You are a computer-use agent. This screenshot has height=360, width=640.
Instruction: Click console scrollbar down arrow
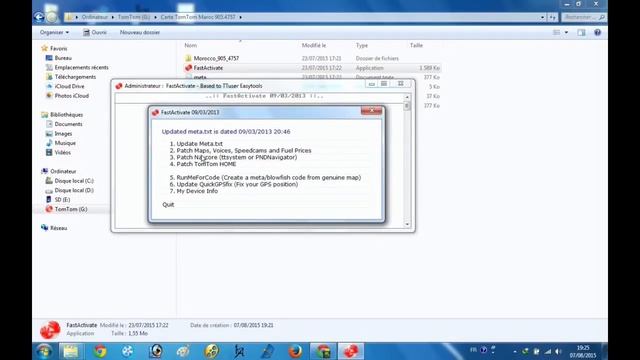pyautogui.click(x=407, y=224)
